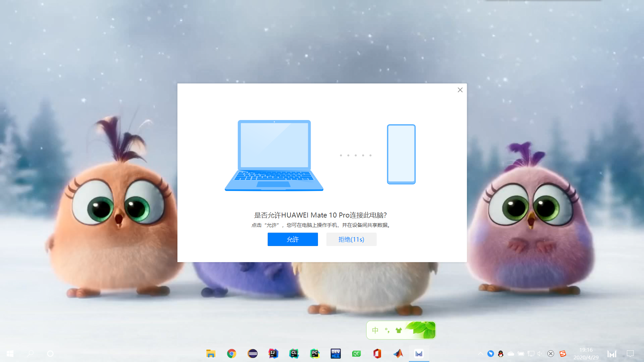Launch Dev-C++ from taskbar
This screenshot has width=644, height=362.
[336, 354]
